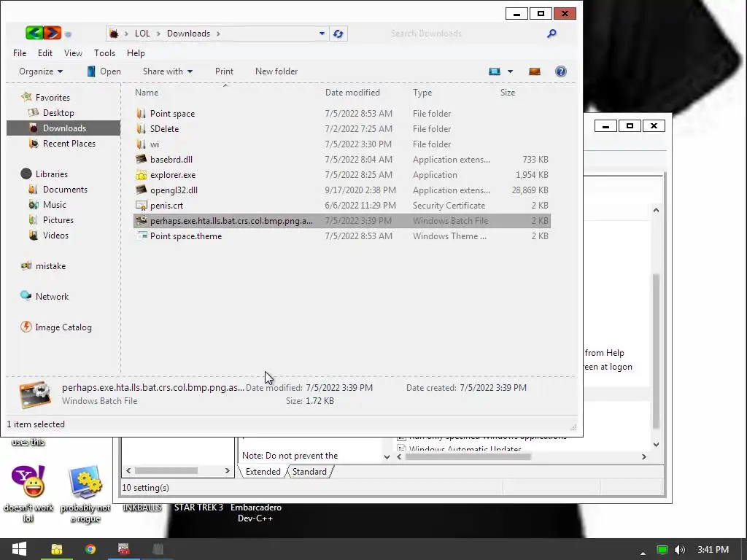This screenshot has height=560, width=747.
Task: Click the blue help question mark icon
Action: (x=561, y=71)
